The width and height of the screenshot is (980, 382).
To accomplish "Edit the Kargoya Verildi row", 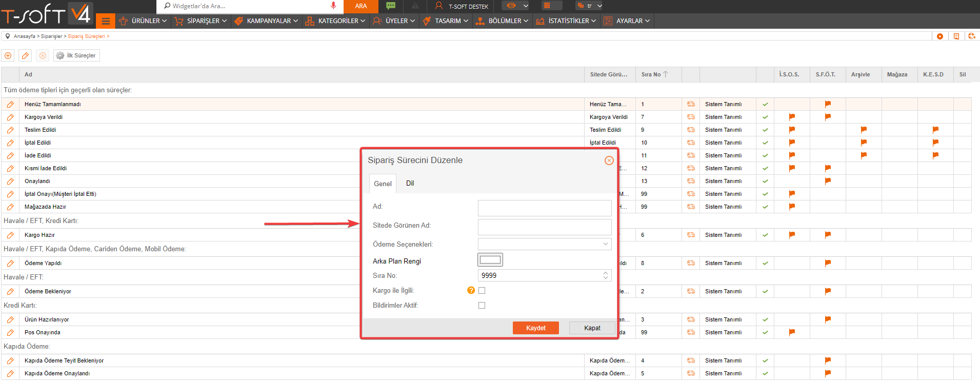I will 10,117.
